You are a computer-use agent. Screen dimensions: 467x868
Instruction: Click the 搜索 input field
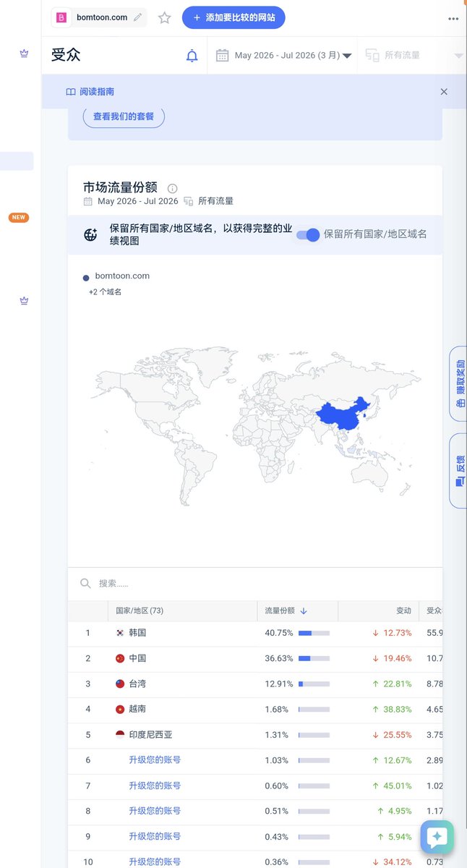[255, 584]
